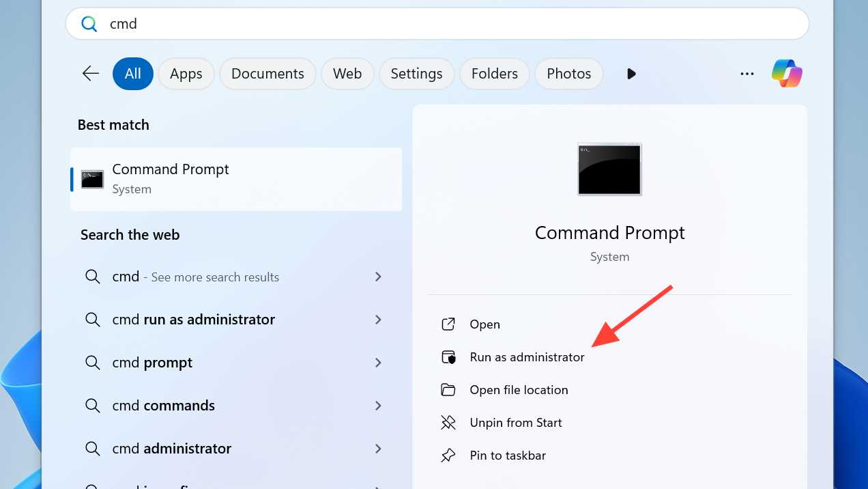Choose Open file location
The height and width of the screenshot is (489, 868).
pyautogui.click(x=519, y=390)
